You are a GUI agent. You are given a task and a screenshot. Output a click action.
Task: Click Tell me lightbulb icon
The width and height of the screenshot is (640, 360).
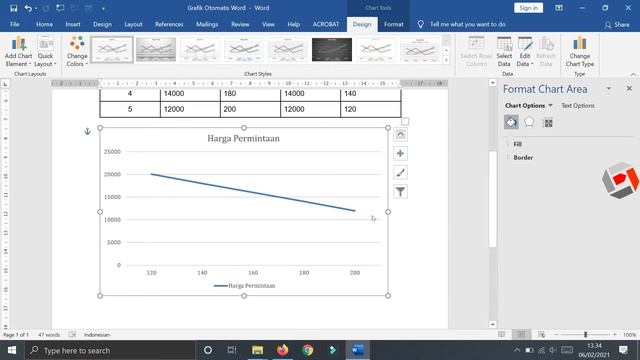420,24
